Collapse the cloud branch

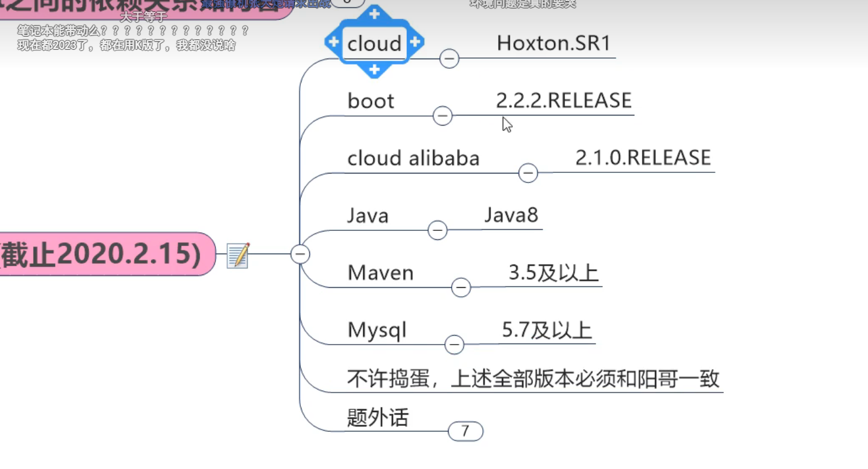(449, 59)
